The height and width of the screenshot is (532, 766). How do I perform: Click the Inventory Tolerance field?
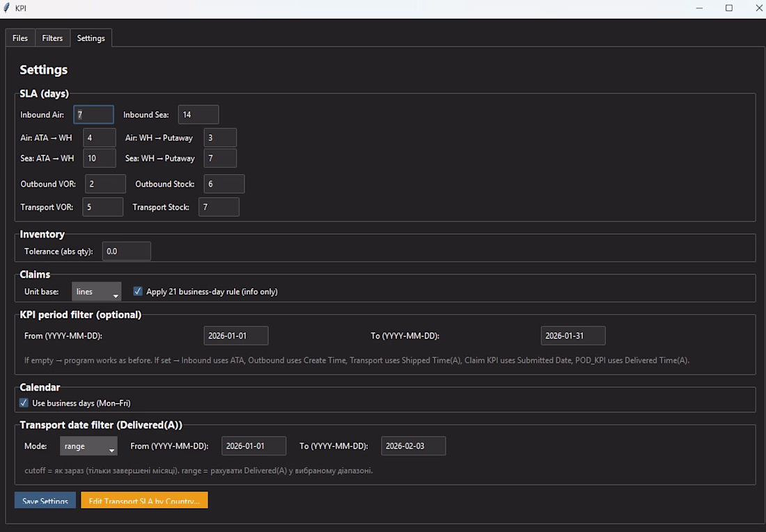(126, 251)
